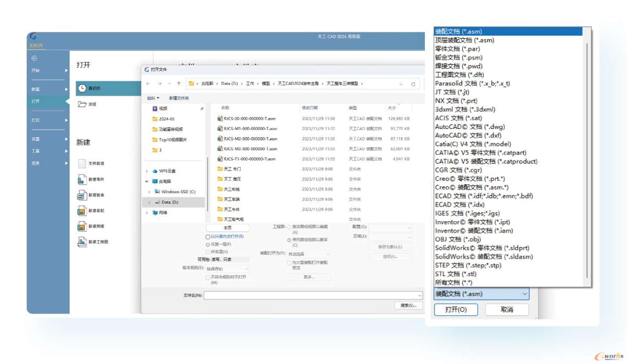Click the 新建焊接 new weldment icon

82,226
